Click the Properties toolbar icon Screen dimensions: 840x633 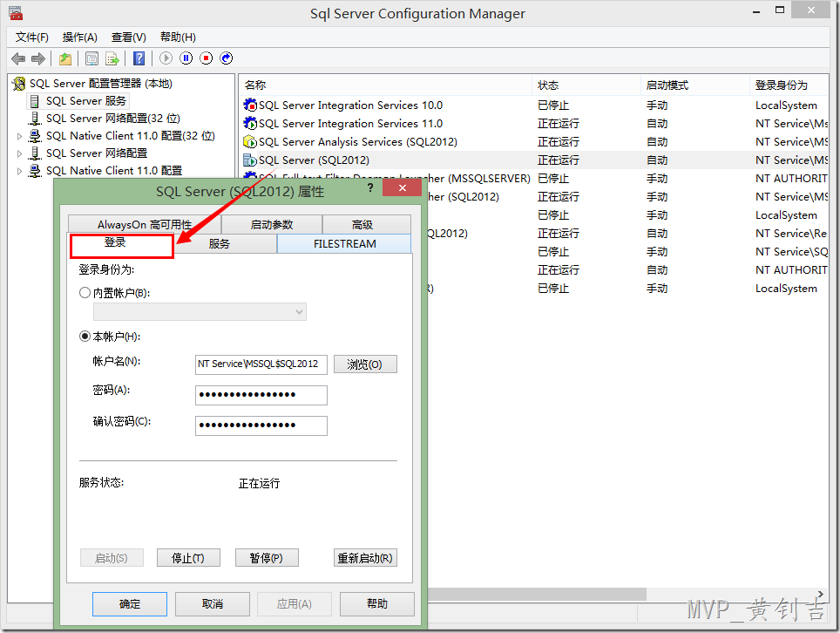click(x=92, y=58)
